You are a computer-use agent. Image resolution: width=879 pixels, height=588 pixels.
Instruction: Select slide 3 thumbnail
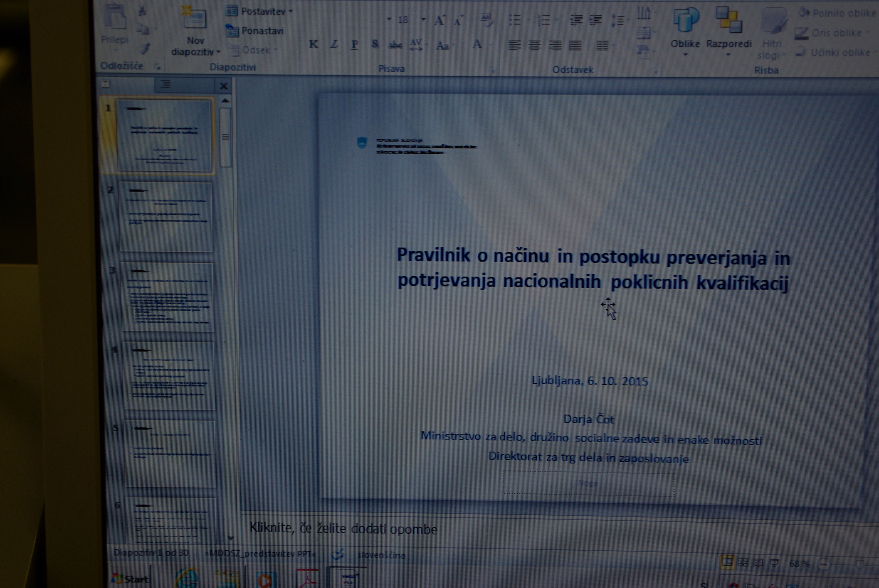167,297
